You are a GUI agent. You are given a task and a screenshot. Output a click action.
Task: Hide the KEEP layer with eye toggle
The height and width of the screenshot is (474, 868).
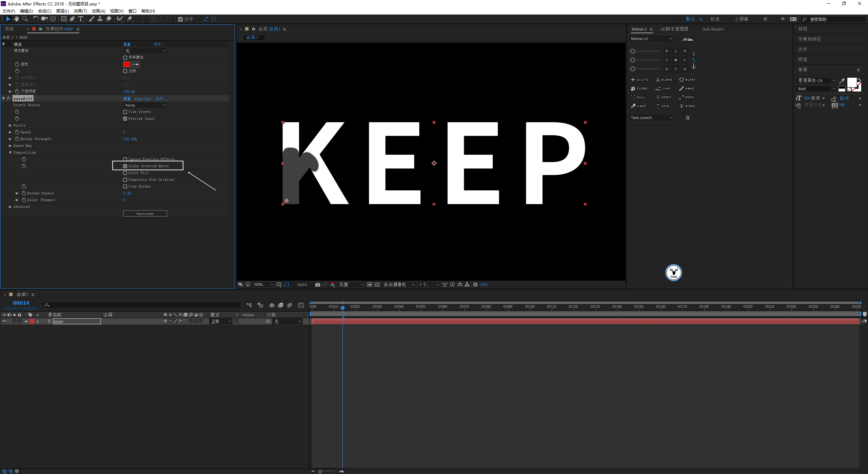[4, 321]
